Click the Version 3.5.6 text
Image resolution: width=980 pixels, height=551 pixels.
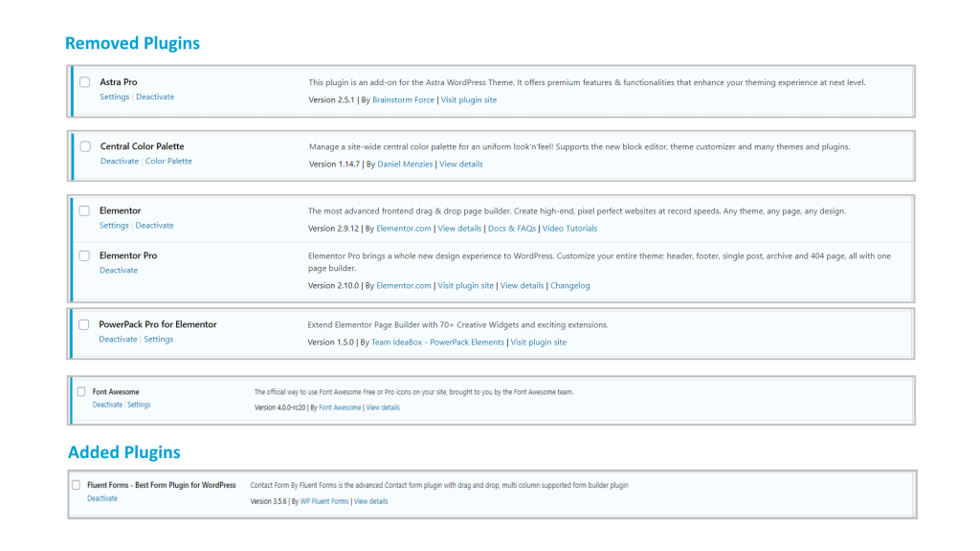click(x=269, y=501)
